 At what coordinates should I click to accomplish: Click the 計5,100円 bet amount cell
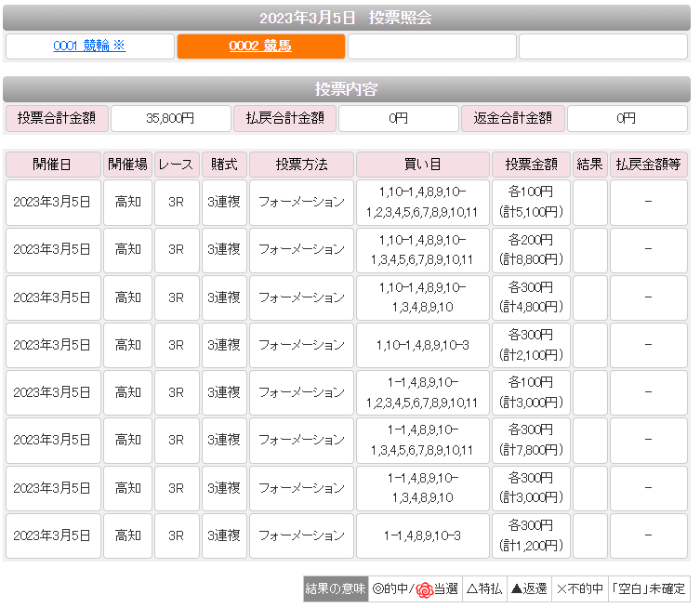point(531,202)
